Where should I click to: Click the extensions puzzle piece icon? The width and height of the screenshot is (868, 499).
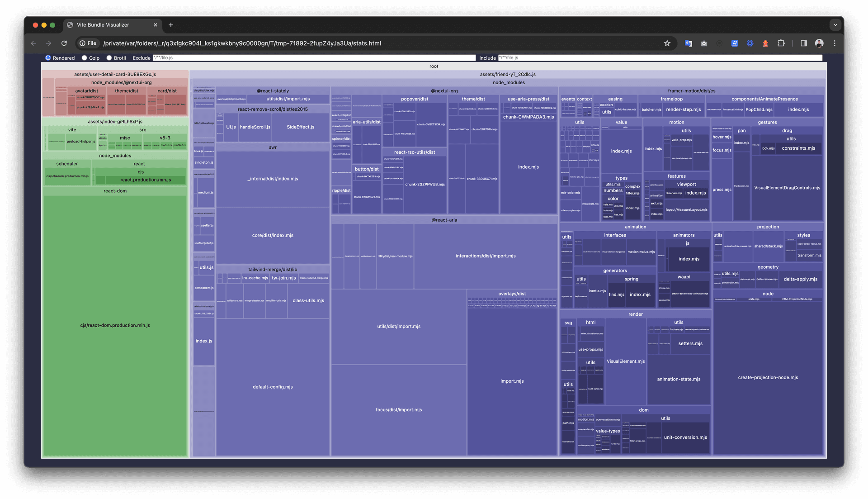pos(783,43)
